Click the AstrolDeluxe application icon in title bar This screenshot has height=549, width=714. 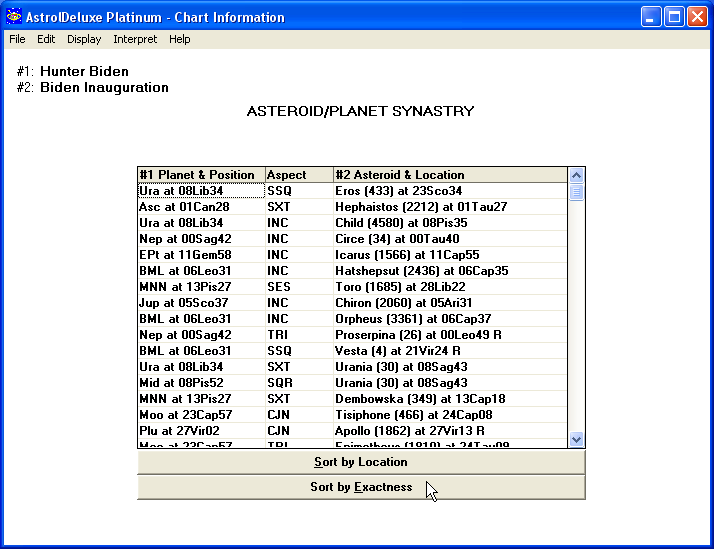(x=14, y=17)
